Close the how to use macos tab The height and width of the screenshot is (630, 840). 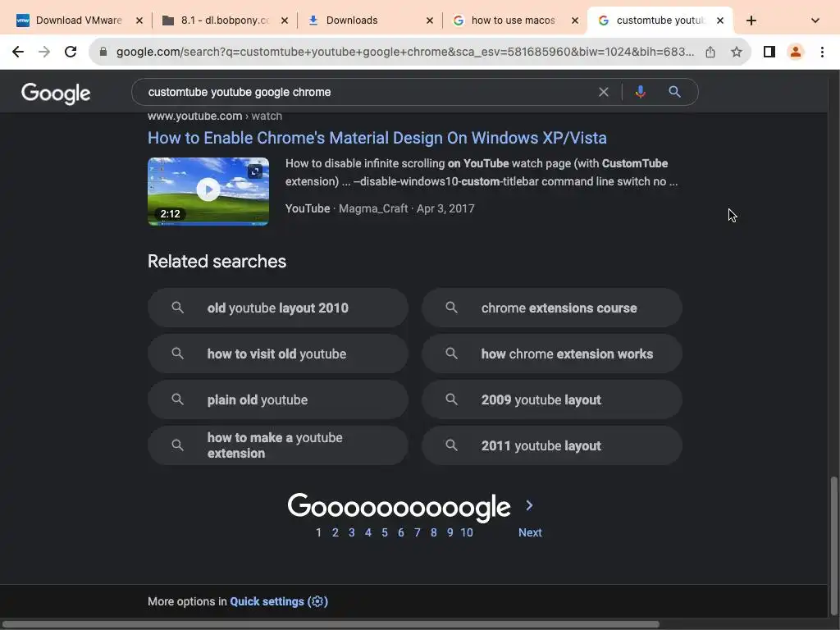(575, 21)
